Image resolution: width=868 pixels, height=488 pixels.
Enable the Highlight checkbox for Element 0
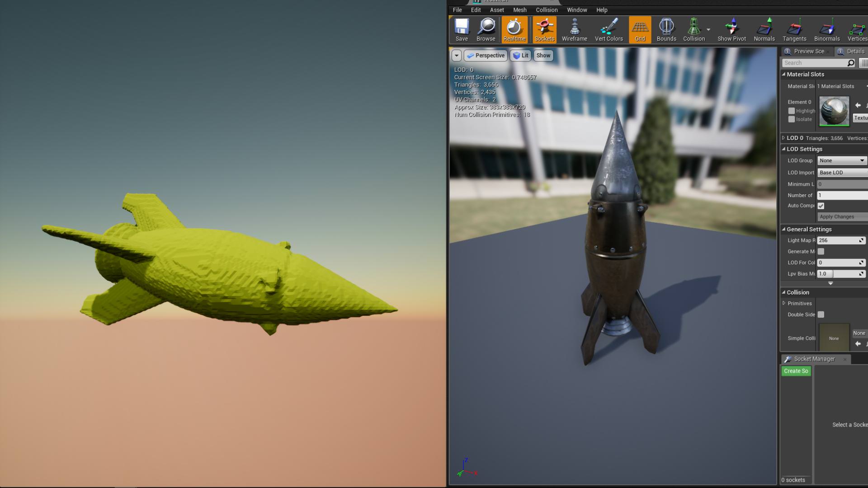[791, 111]
